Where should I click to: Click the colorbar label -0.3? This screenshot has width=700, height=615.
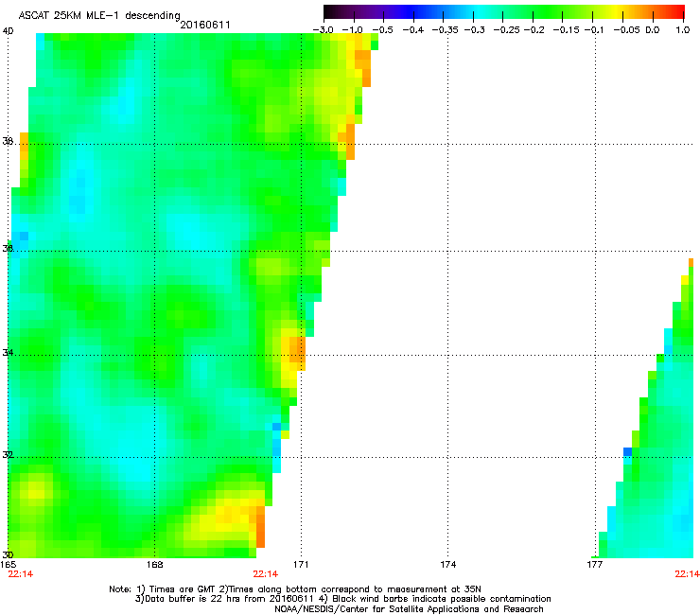[x=474, y=30]
